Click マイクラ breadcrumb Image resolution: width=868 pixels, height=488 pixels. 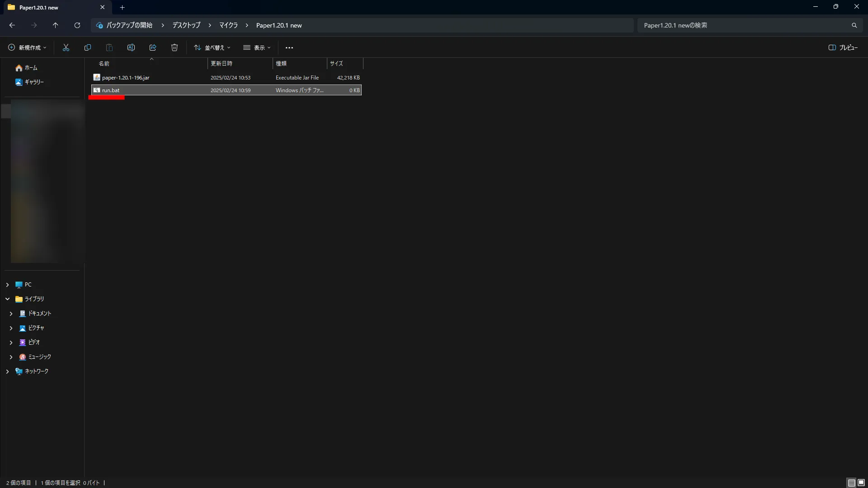(228, 25)
